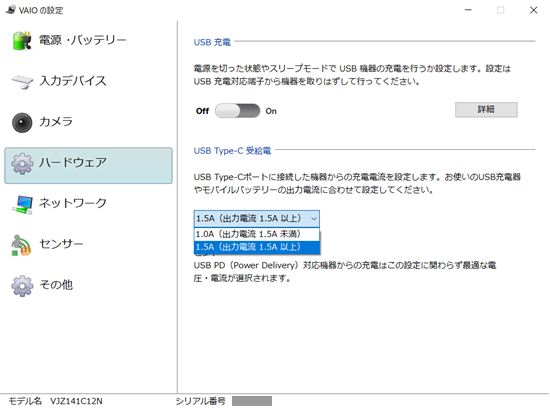Click the masked serial number box
The image size is (550, 408).
point(252,401)
